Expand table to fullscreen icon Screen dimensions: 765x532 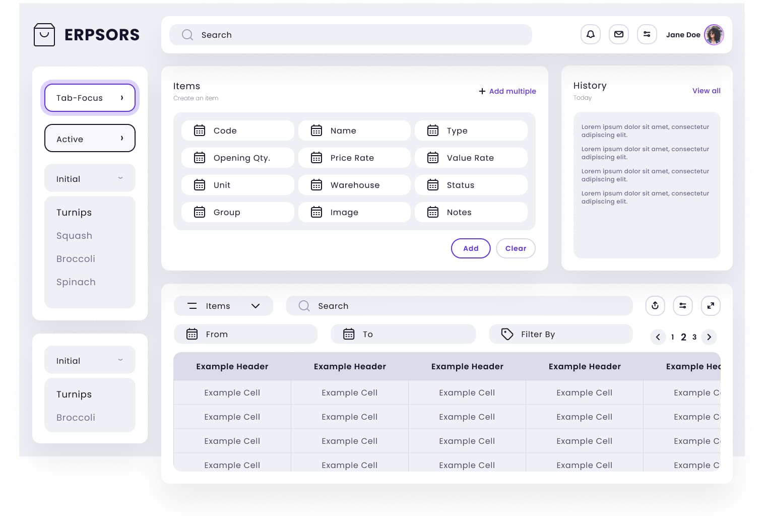tap(711, 306)
